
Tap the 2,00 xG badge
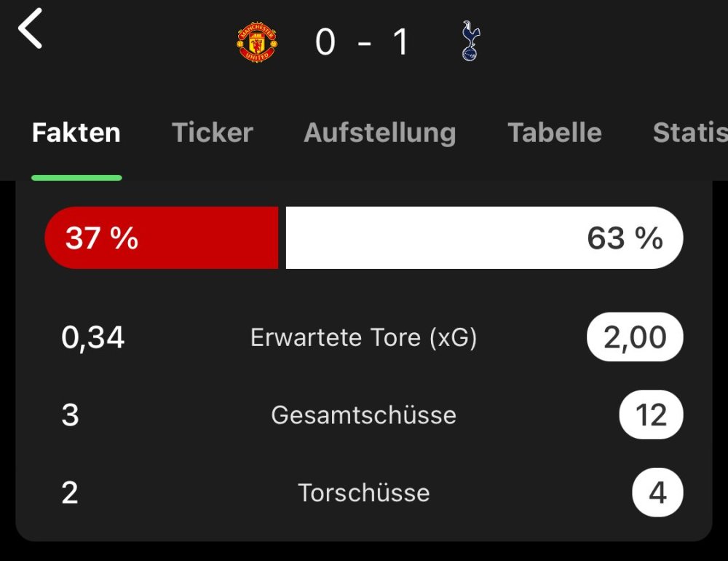[635, 337]
